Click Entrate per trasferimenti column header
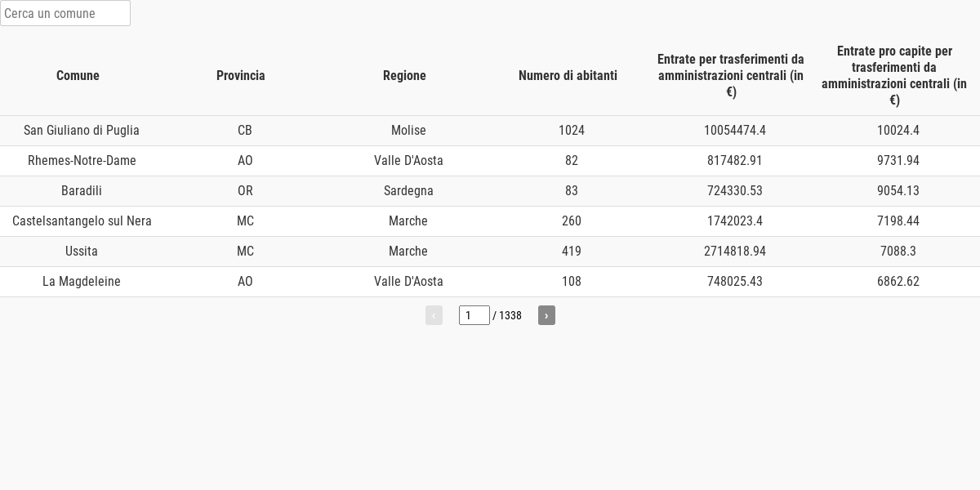980x490 pixels. [731, 75]
